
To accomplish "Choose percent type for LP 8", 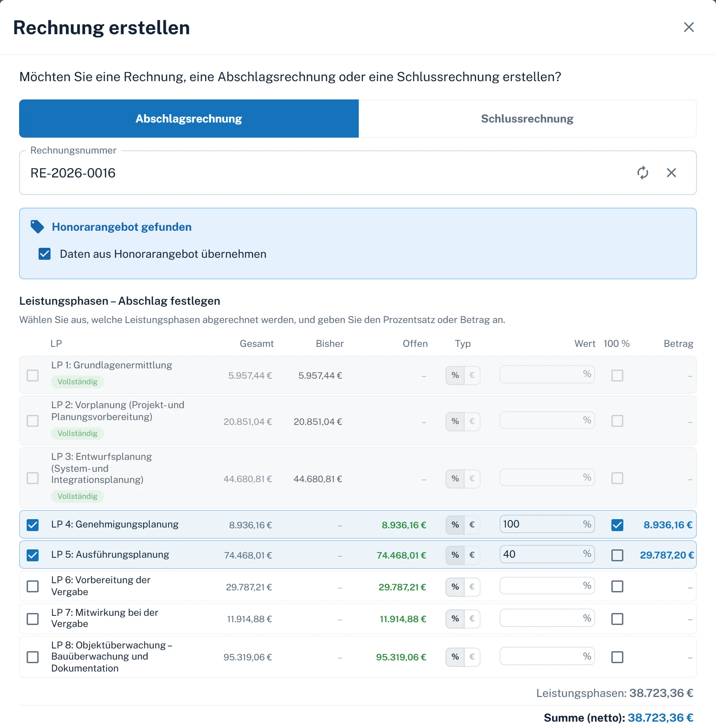I will point(455,657).
